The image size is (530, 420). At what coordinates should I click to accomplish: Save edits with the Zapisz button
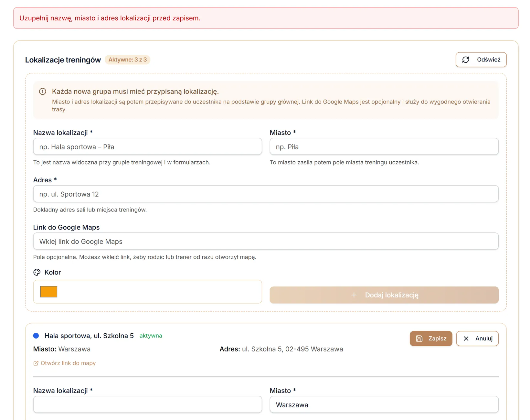(x=431, y=339)
